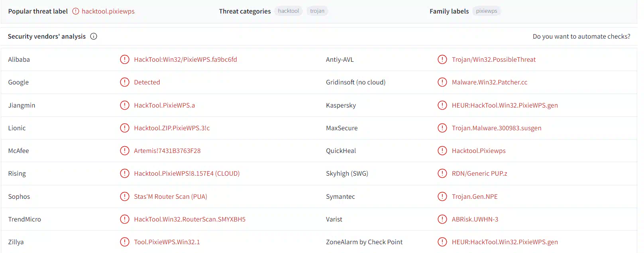Click warning icon beside Kaspersky's detection result
The width and height of the screenshot is (644, 253).
(x=442, y=105)
